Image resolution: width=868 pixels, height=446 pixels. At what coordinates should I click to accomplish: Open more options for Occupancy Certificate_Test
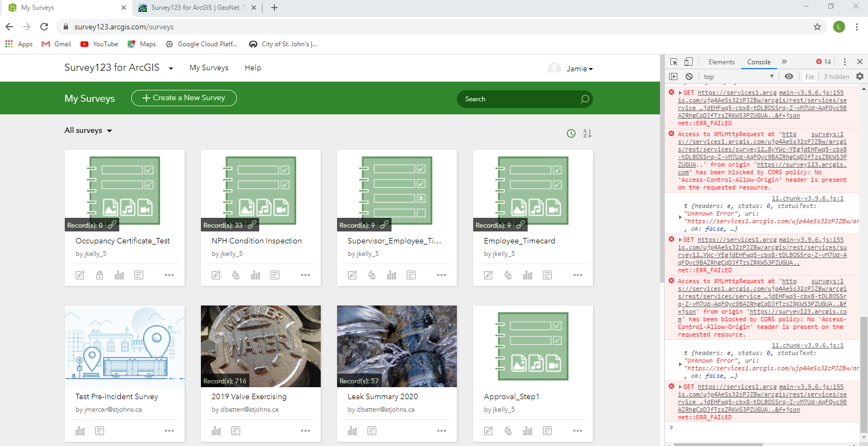pyautogui.click(x=169, y=275)
